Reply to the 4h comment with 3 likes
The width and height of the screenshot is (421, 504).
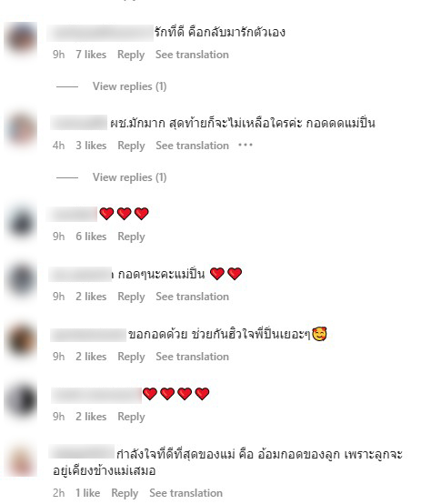click(x=131, y=146)
